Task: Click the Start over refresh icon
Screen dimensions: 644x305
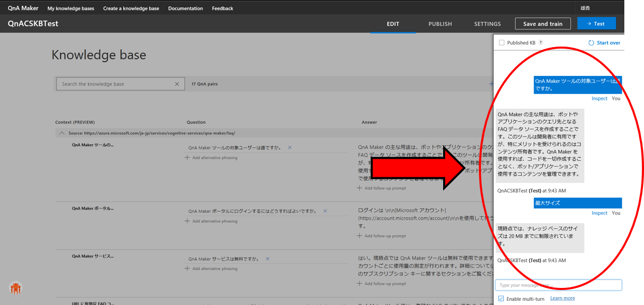Action: coord(591,43)
